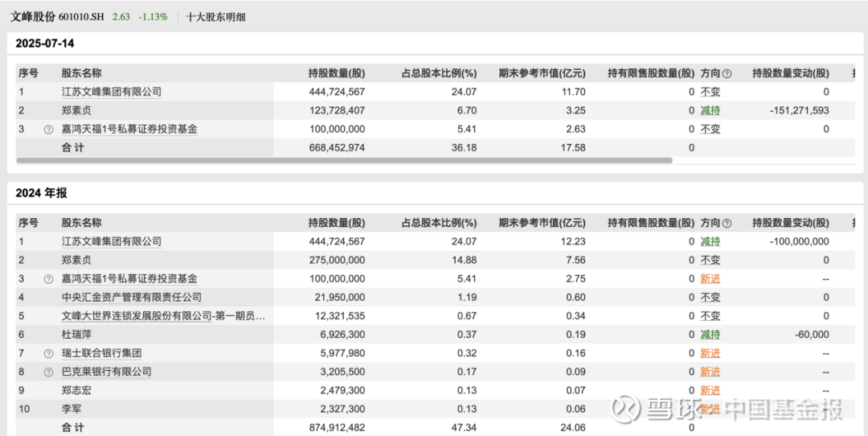Click 减持 in 郑素贞 row of 2025-07-14 table
Screen dimensions: 868x436
coord(710,110)
